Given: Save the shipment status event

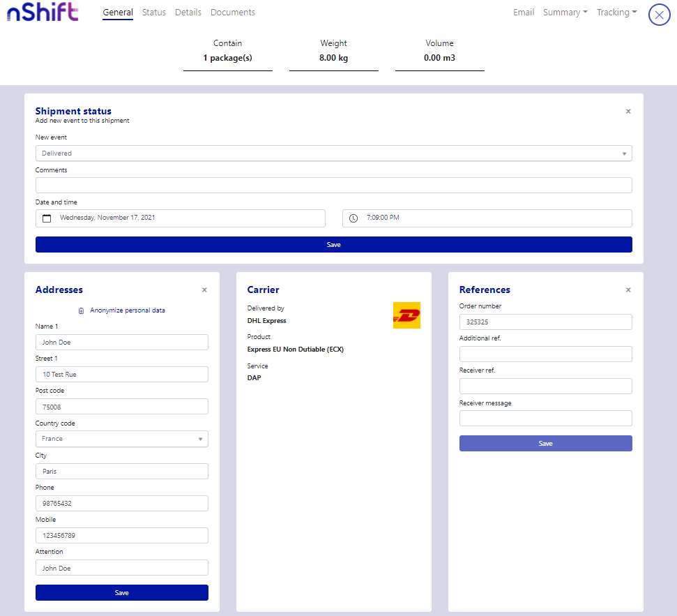Looking at the screenshot, I should point(333,245).
